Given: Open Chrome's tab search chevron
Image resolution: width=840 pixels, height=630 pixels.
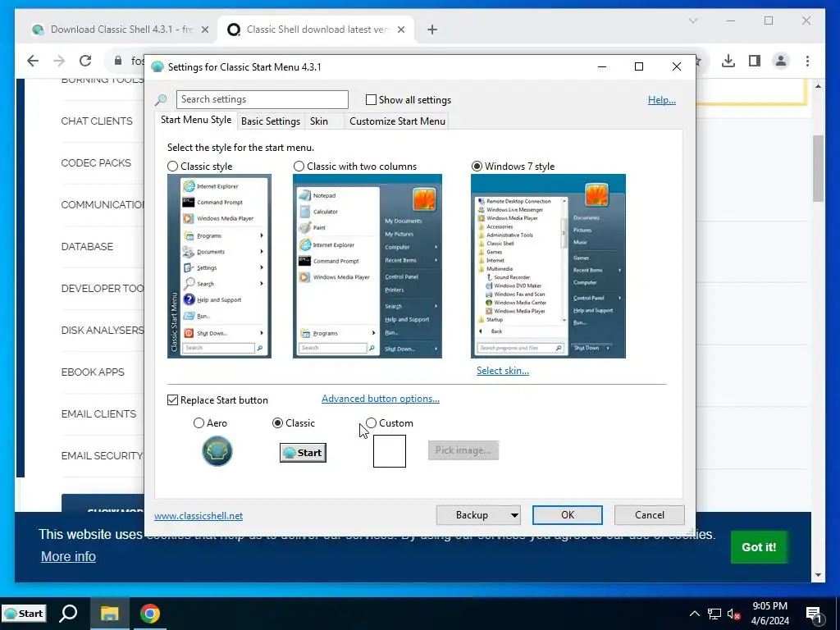Looking at the screenshot, I should click(692, 21).
